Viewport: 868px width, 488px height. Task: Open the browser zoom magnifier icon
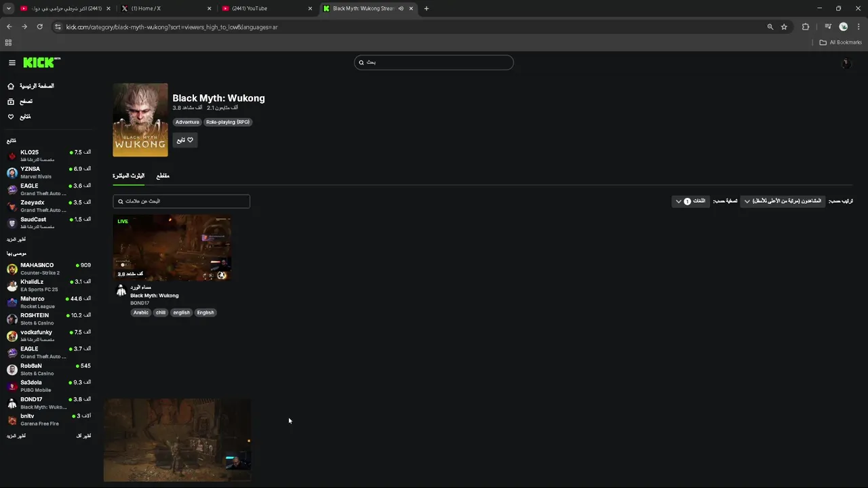(x=770, y=26)
